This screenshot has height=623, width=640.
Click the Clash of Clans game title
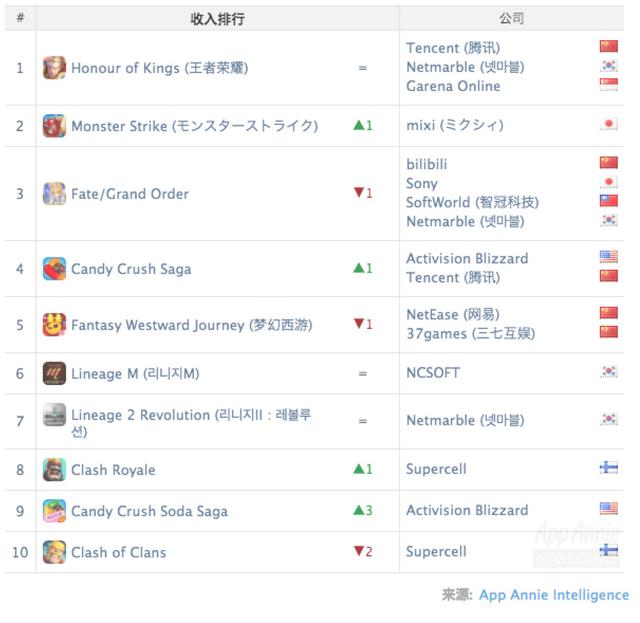pos(119,552)
